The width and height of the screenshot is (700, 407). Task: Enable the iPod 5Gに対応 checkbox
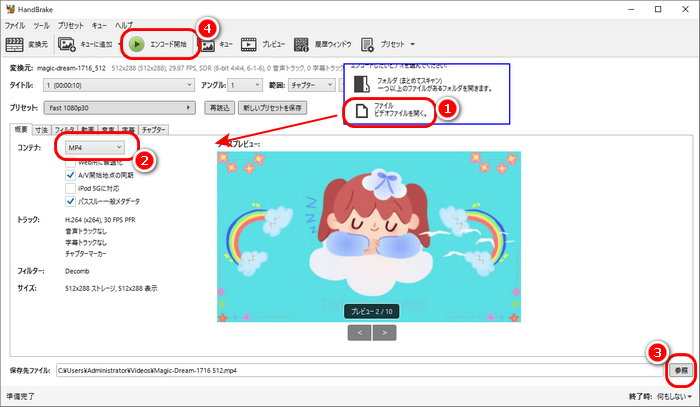[70, 188]
